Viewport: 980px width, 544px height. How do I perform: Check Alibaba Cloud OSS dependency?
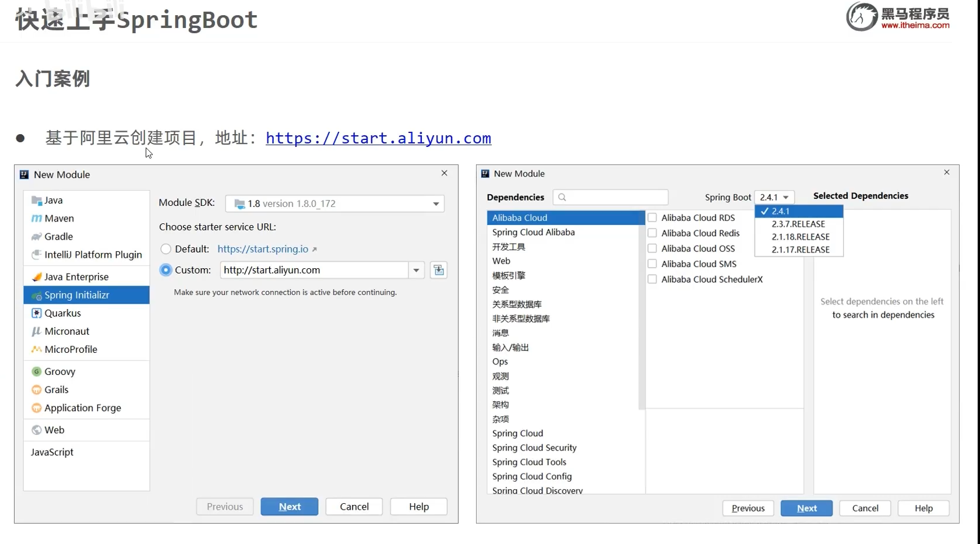click(653, 248)
